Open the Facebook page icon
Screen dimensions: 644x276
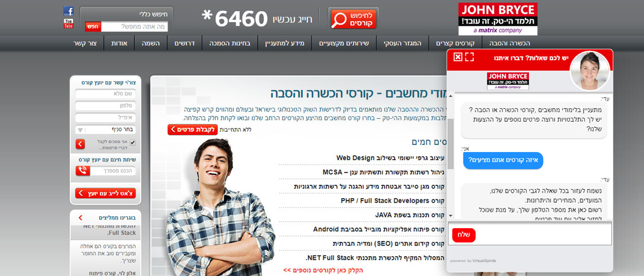click(69, 11)
